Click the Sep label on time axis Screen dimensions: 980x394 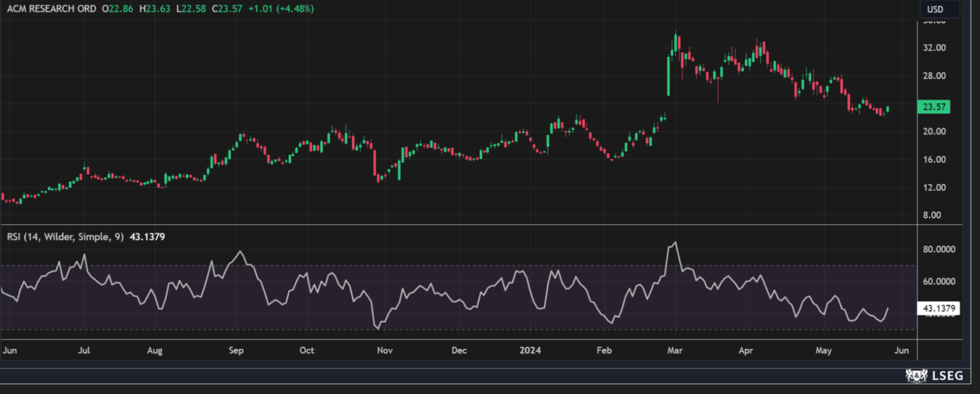[x=236, y=350]
